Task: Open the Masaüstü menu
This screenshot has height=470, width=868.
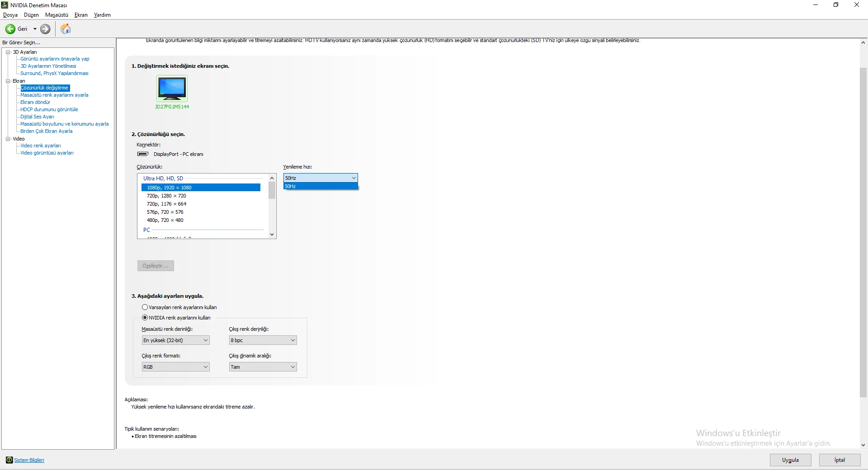Action: [57, 15]
